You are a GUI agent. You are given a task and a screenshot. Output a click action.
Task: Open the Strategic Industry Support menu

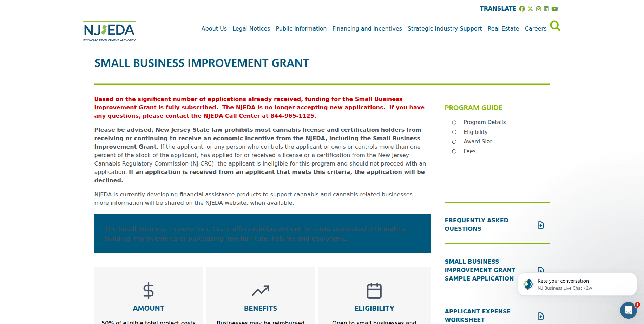click(x=445, y=28)
